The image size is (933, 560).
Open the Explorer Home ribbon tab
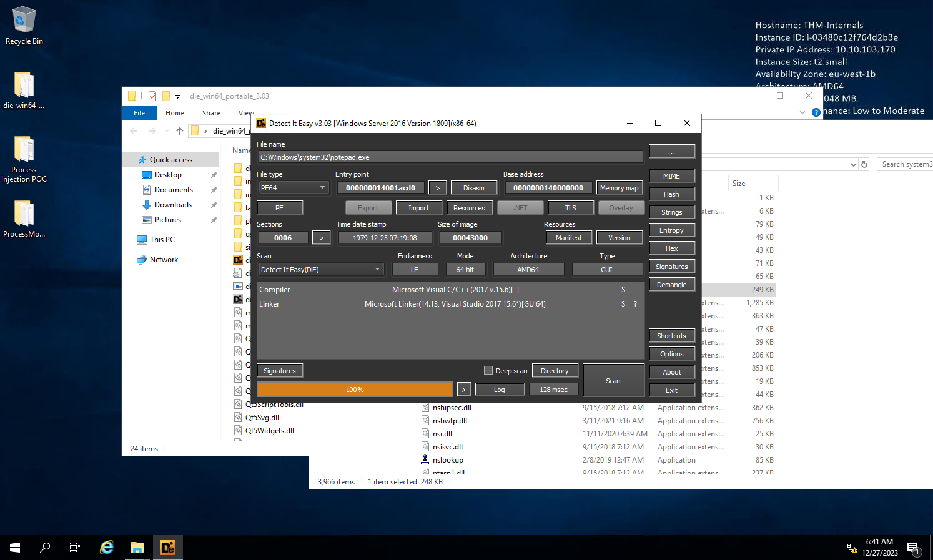175,113
